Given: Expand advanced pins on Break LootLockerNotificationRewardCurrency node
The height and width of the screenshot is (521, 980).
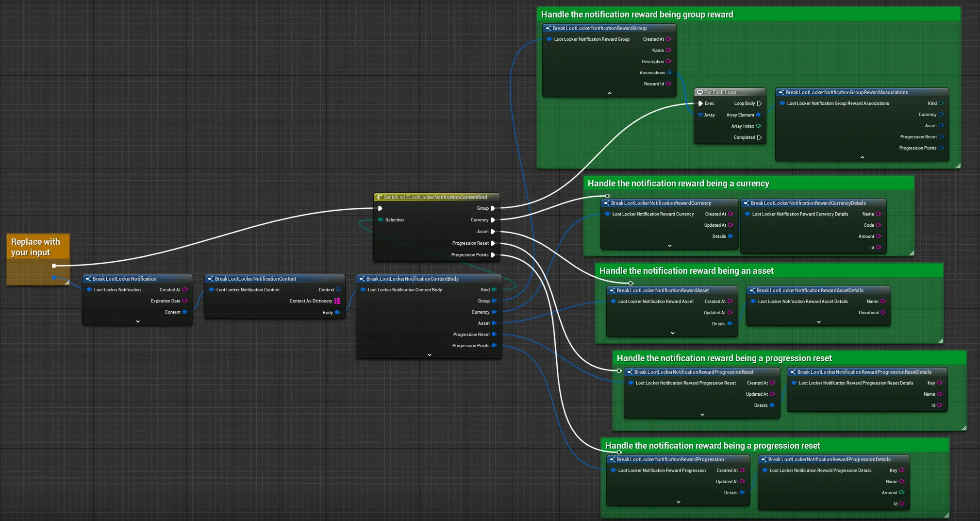Looking at the screenshot, I should click(670, 246).
